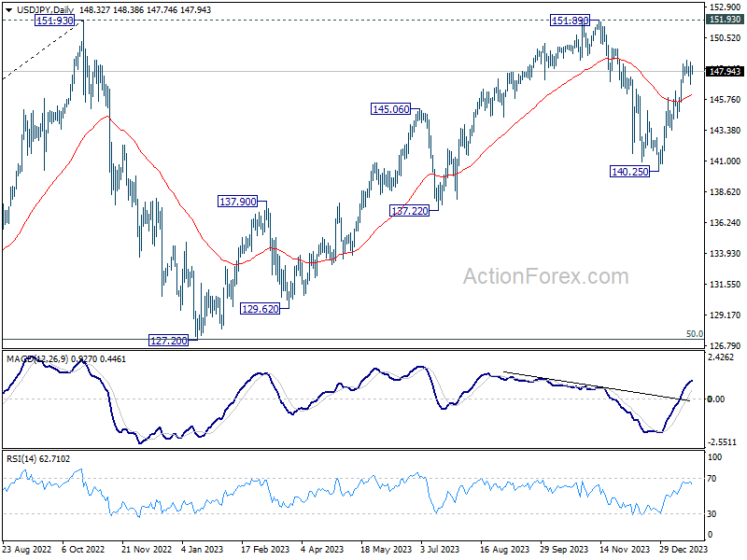The height and width of the screenshot is (560, 747).
Task: Click the 4 Jan 2023 date label
Action: tap(203, 549)
